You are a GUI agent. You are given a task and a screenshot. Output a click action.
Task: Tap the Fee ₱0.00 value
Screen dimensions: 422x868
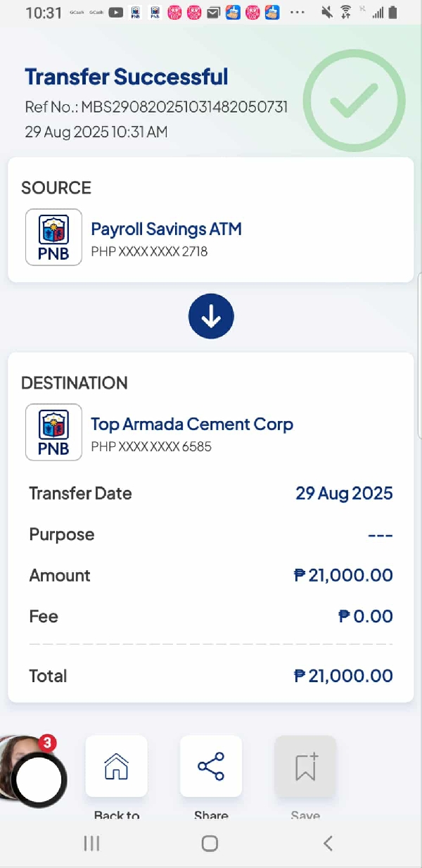(x=365, y=617)
